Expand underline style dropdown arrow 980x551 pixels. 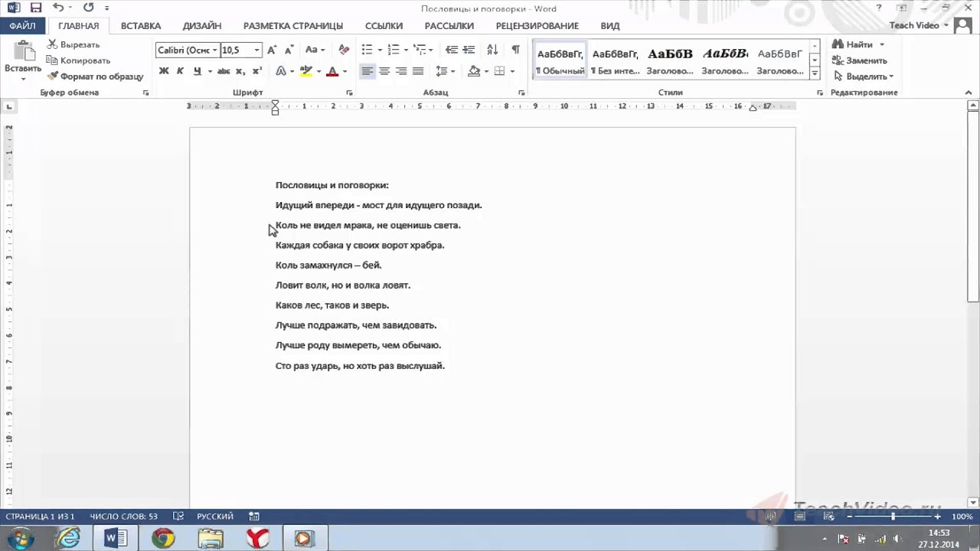pos(208,72)
